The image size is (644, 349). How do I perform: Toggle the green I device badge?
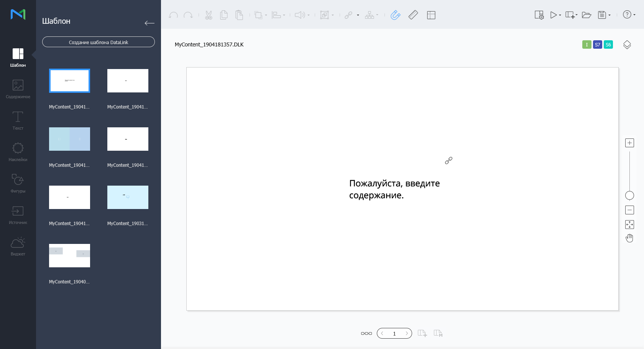(586, 45)
